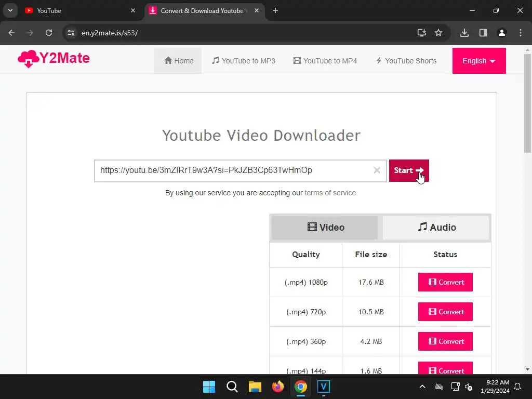Open the Chrome profile icon
532x399 pixels.
click(x=502, y=33)
